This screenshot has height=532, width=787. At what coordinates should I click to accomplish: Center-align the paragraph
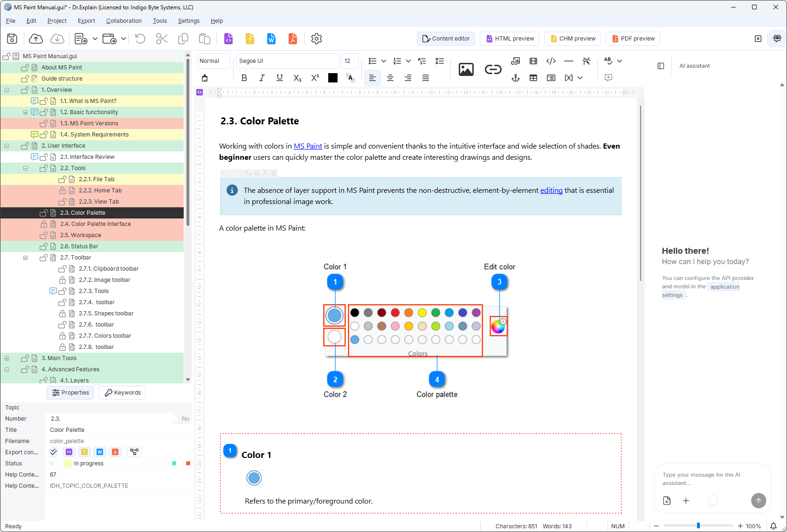coord(390,78)
